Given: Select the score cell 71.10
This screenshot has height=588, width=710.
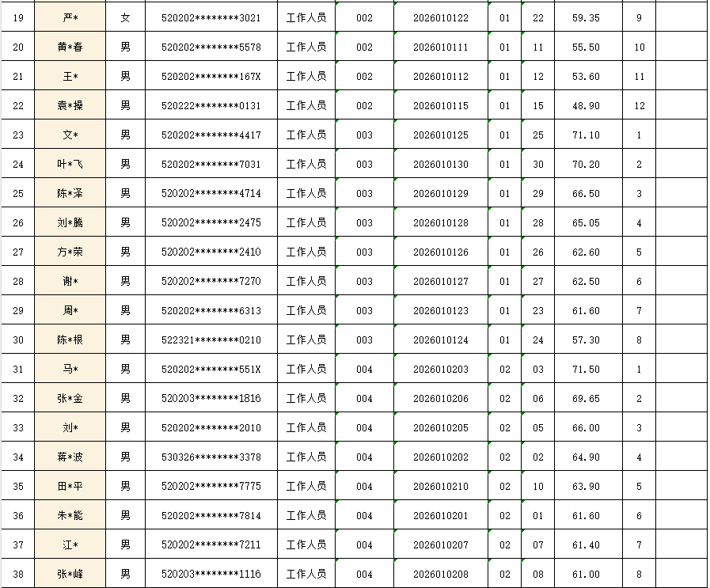Looking at the screenshot, I should point(586,135).
